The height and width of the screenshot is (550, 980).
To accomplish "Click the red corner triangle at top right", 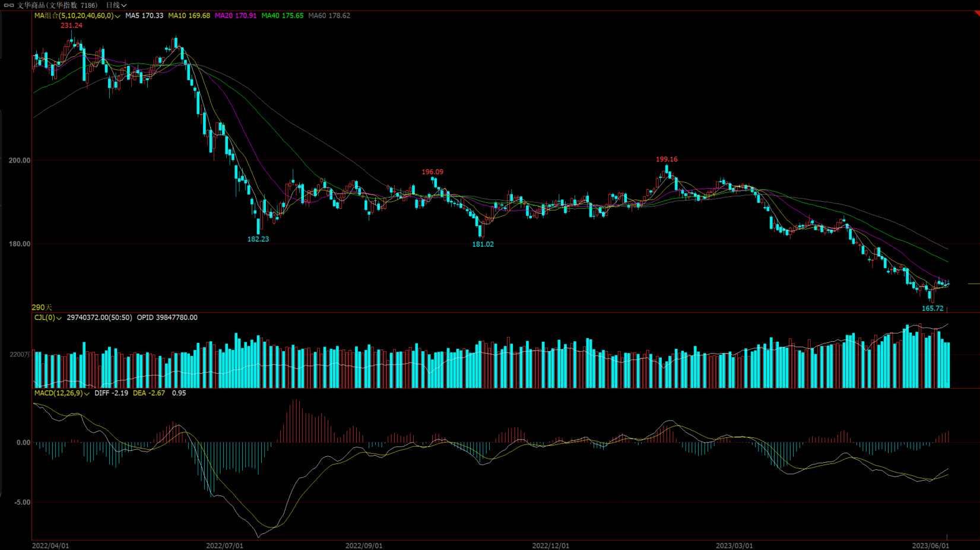I will point(975,13).
